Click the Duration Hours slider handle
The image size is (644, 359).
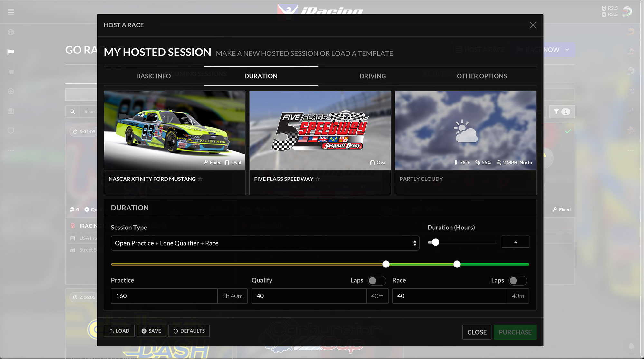pyautogui.click(x=435, y=242)
